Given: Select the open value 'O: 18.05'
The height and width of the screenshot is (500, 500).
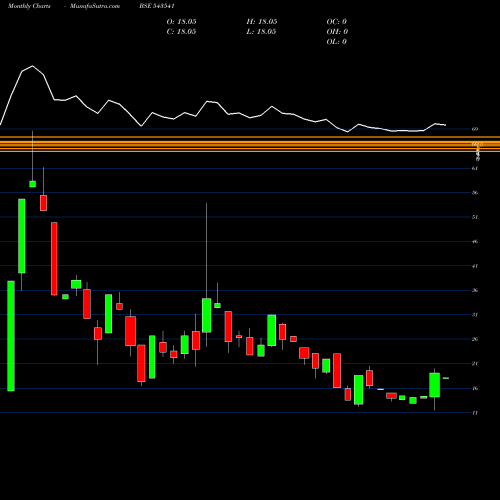Looking at the screenshot, I should [181, 22].
